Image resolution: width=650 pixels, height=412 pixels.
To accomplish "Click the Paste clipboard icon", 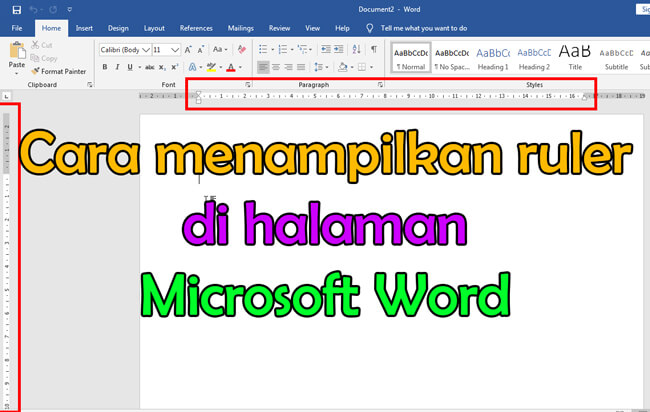I will (17, 51).
